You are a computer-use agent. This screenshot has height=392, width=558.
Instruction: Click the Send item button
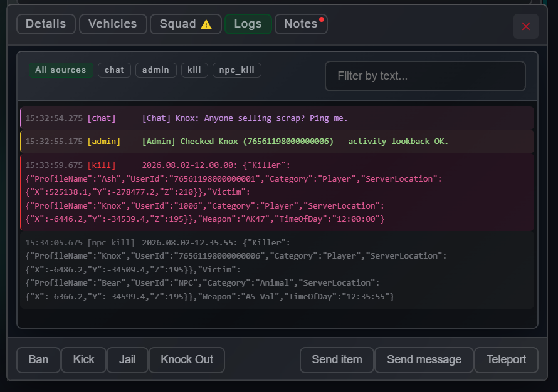click(337, 359)
